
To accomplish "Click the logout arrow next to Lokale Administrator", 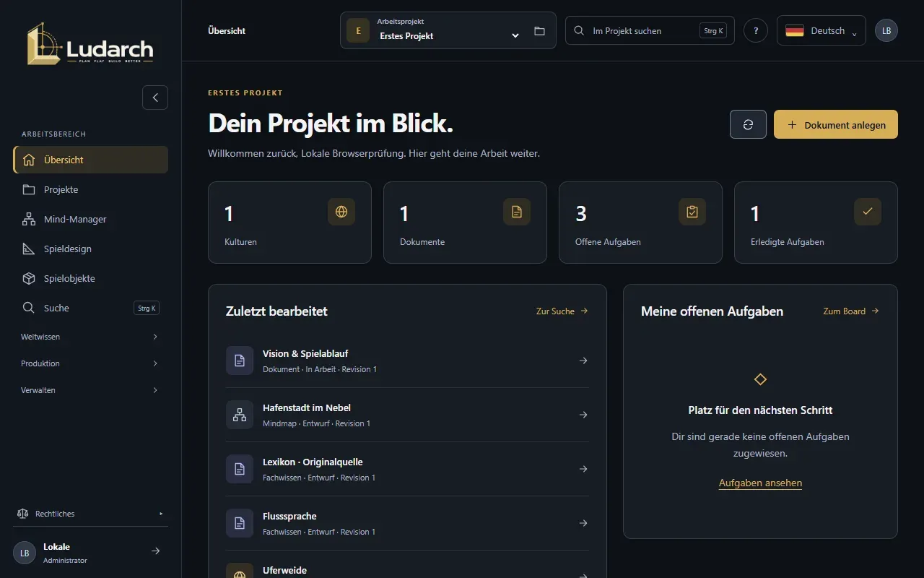I will (155, 551).
